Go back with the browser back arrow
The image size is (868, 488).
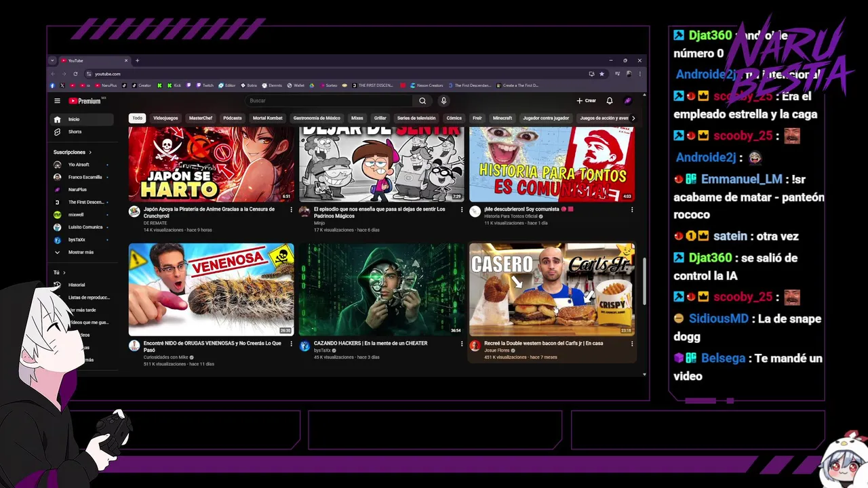click(x=54, y=74)
